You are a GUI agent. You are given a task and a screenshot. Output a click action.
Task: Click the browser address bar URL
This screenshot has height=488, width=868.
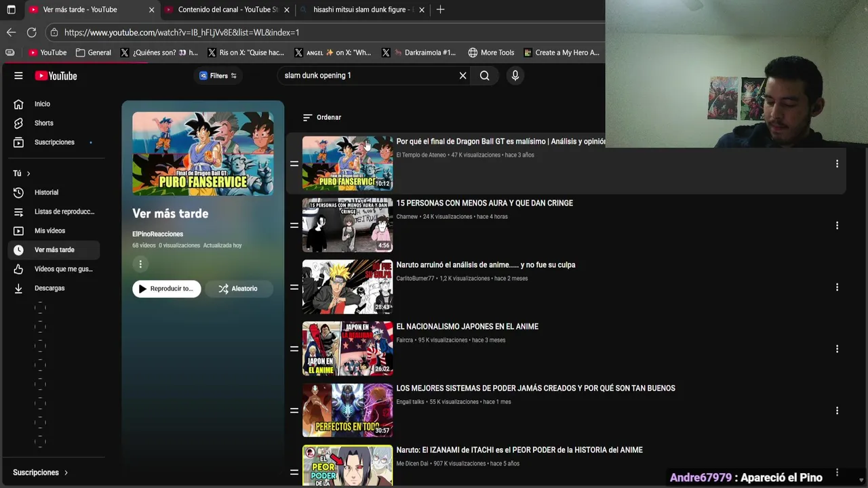click(x=182, y=33)
